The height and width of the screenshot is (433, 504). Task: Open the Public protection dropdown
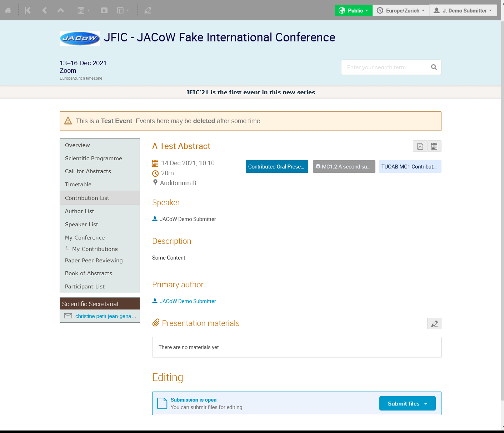pos(353,10)
